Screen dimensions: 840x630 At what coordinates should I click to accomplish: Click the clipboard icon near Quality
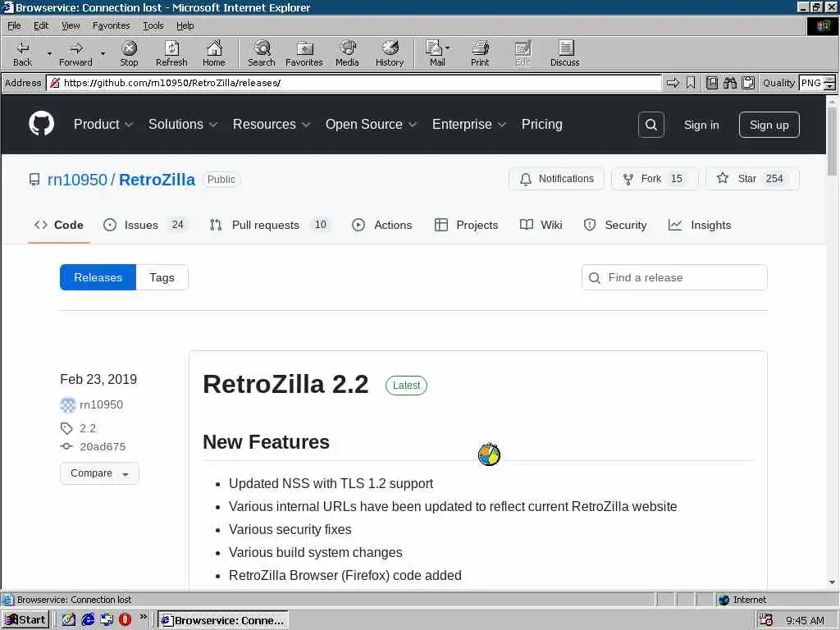tap(748, 83)
